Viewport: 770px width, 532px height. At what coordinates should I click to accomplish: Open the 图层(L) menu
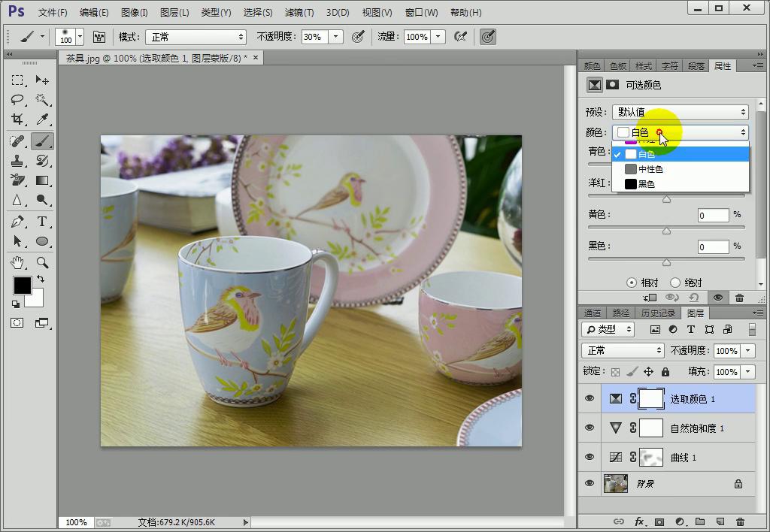(x=174, y=13)
